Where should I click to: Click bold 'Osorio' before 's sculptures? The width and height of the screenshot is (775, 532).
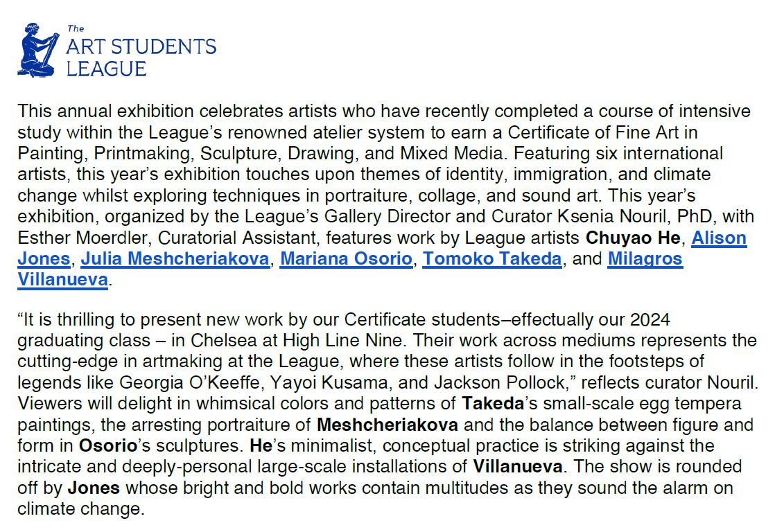107,445
